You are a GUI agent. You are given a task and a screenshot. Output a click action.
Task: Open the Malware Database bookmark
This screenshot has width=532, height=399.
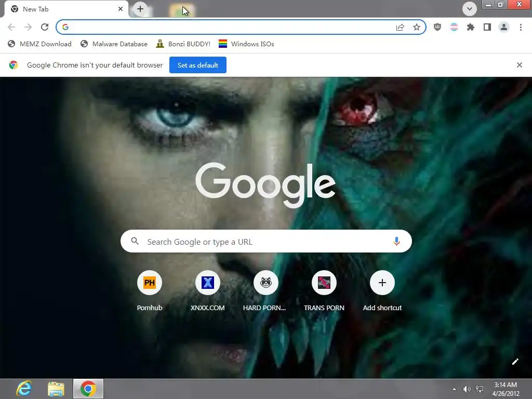pyautogui.click(x=114, y=44)
